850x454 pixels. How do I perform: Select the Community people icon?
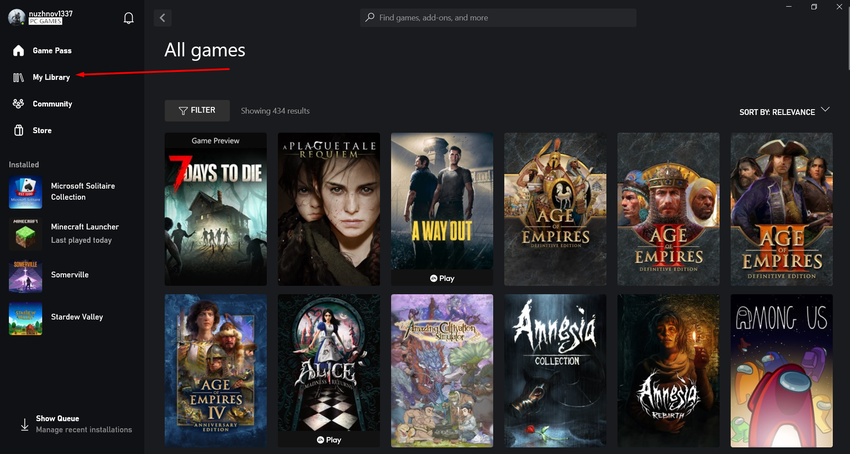pyautogui.click(x=18, y=104)
